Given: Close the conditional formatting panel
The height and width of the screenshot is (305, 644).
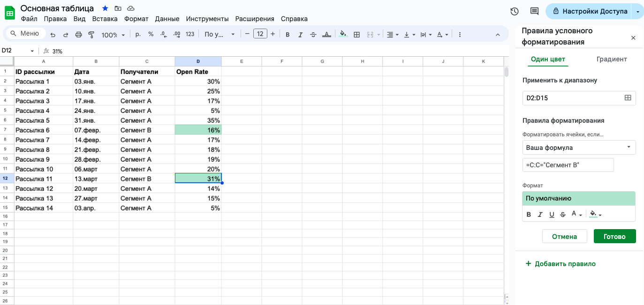Looking at the screenshot, I should (633, 38).
